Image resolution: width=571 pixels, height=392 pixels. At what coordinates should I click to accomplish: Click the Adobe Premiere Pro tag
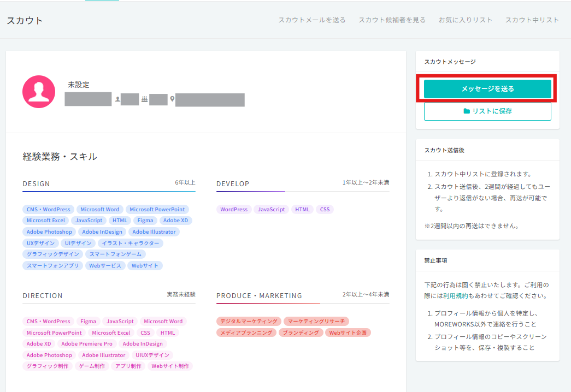[x=87, y=343]
